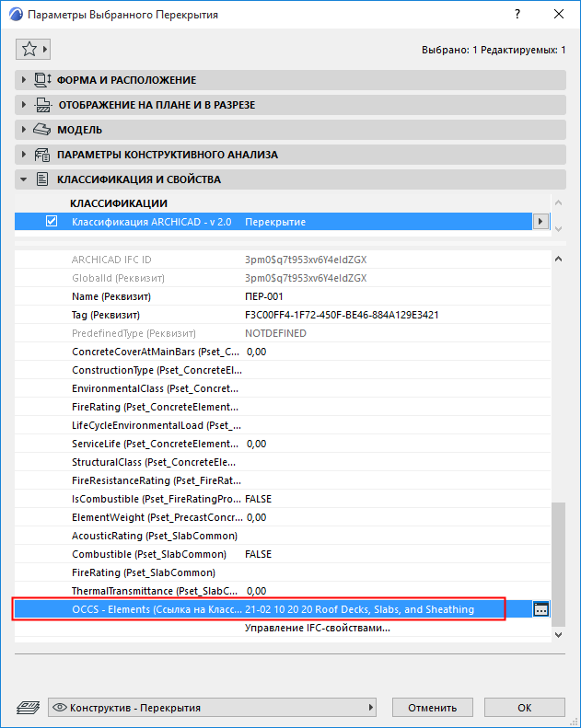Image resolution: width=581 pixels, height=728 pixels.
Task: Edit the Tag value F3C00FF4-1F72-450F-BE46-884A129E3421
Action: pos(342,315)
